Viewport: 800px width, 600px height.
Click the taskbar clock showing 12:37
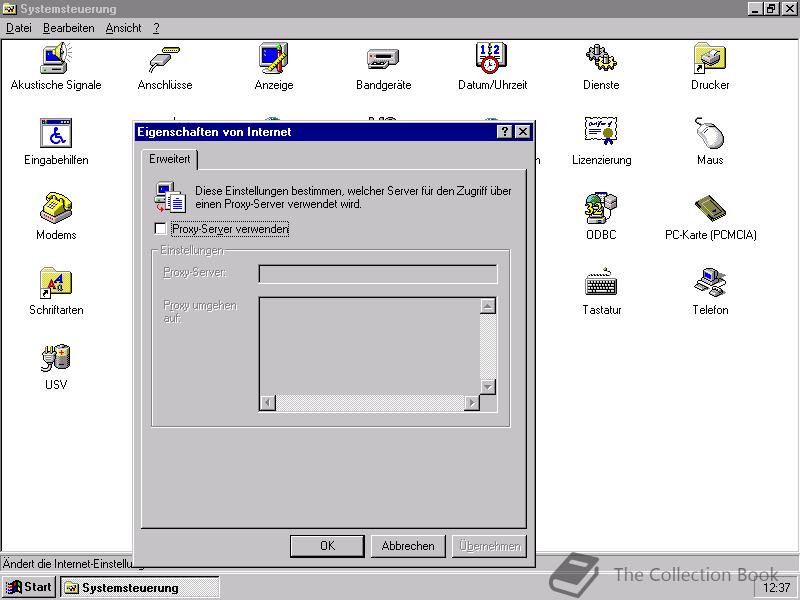[x=777, y=588]
